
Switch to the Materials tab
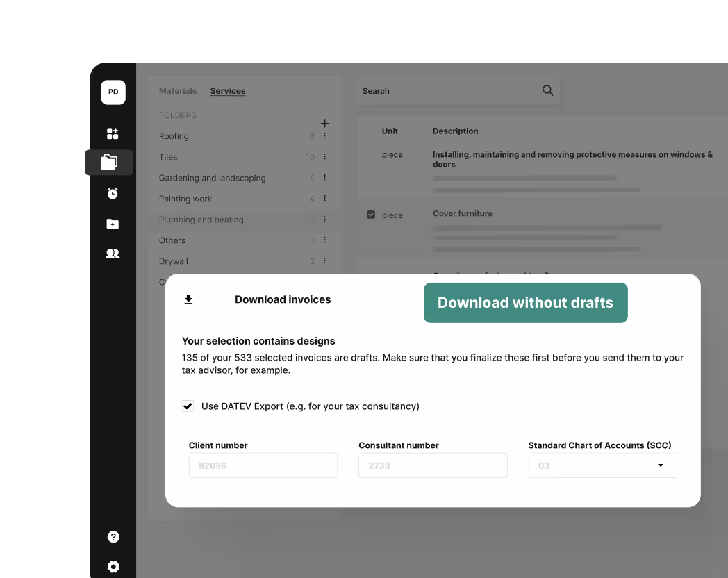[178, 91]
